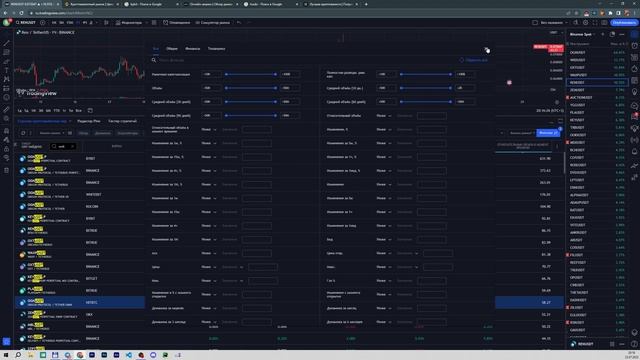Image resolution: width=640 pixels, height=360 pixels.
Task: Close the filters dialog
Action: click(487, 49)
